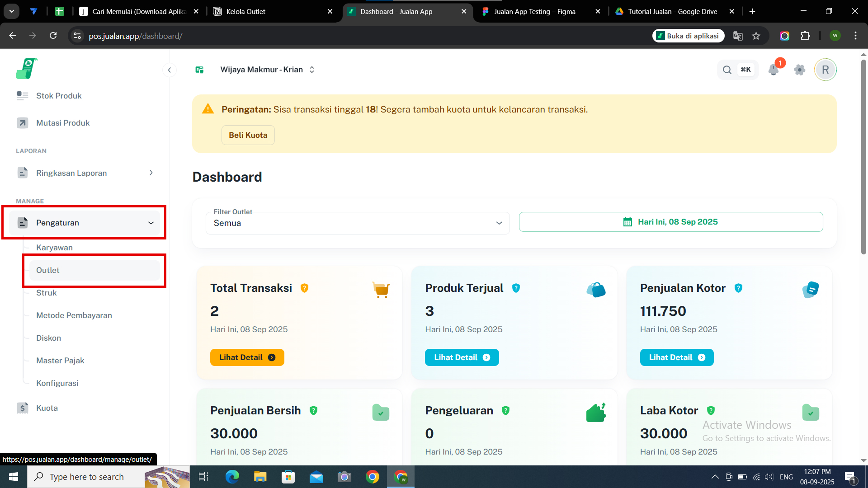Image resolution: width=868 pixels, height=488 pixels.
Task: Open the notification bell icon
Action: [774, 70]
